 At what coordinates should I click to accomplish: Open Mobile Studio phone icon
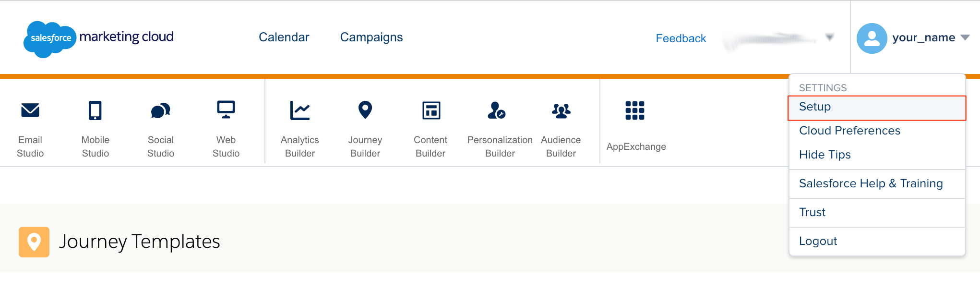(95, 110)
